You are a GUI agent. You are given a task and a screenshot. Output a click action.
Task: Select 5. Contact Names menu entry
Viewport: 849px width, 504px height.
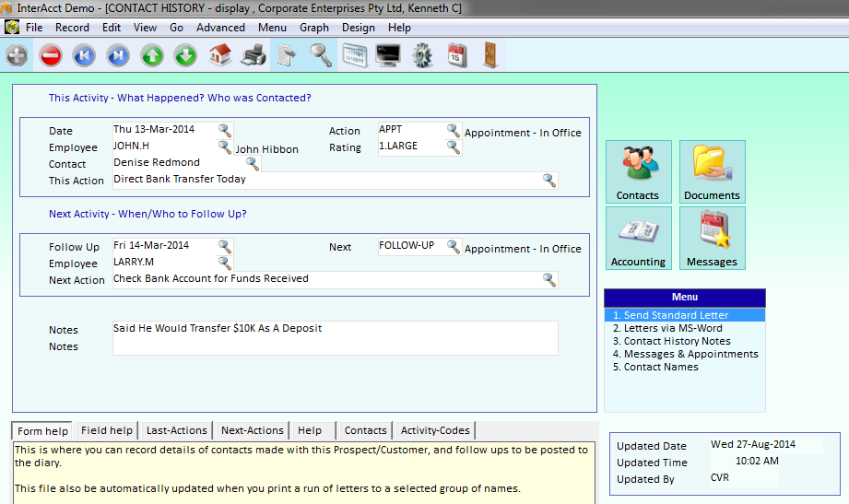coord(684,367)
